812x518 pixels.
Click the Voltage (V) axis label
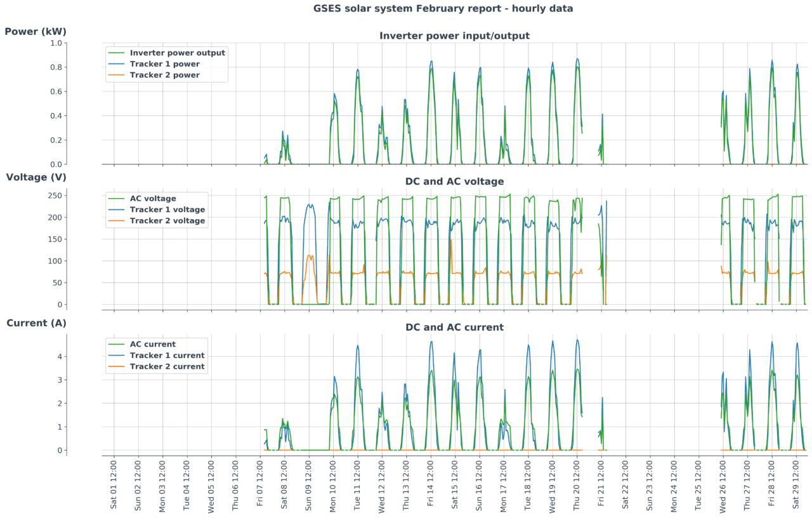[35, 176]
